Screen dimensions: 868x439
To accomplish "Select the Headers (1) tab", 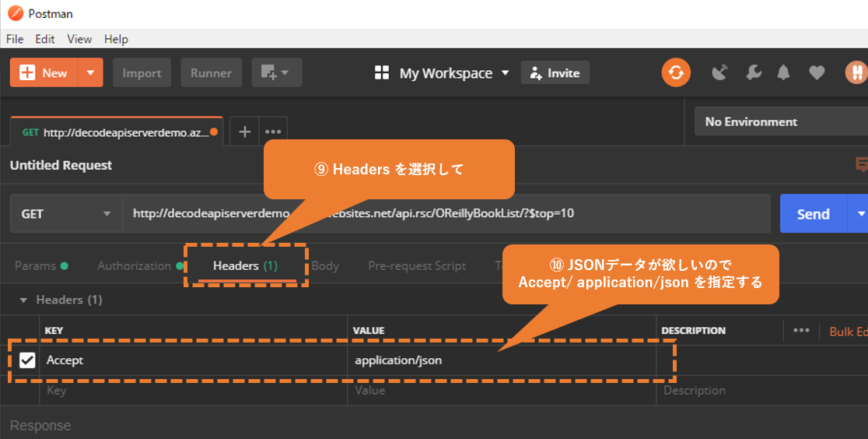I will coord(245,266).
